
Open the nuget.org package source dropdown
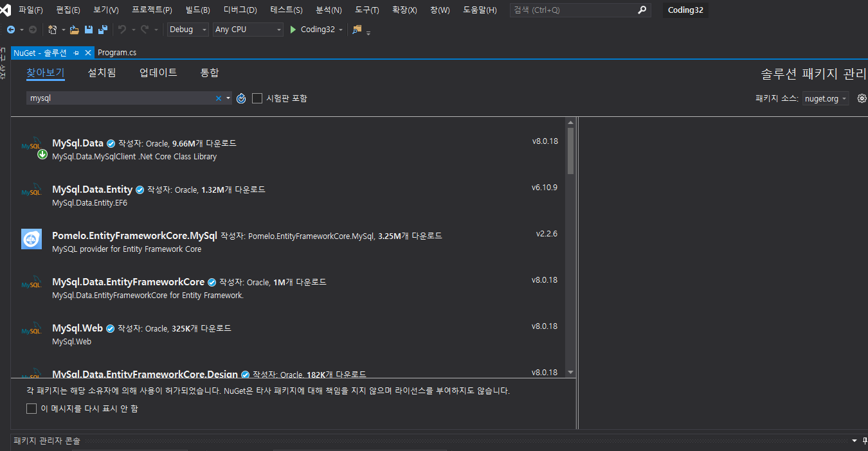(826, 98)
